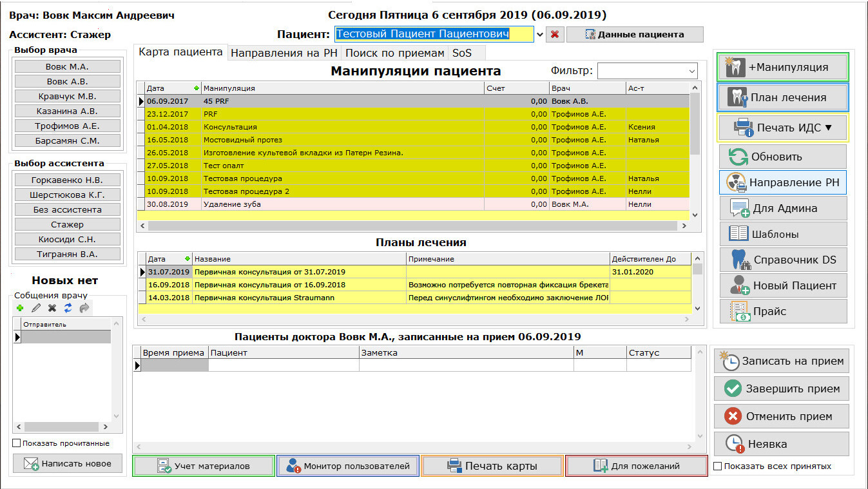Select plan Первичная консультация от 16.09.2018

(x=414, y=285)
